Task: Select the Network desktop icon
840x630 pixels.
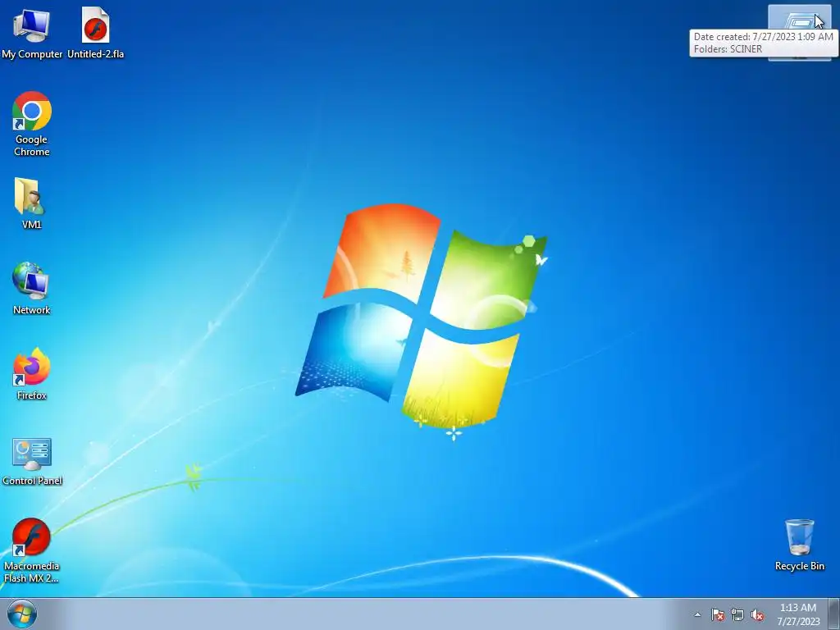Action: point(32,288)
